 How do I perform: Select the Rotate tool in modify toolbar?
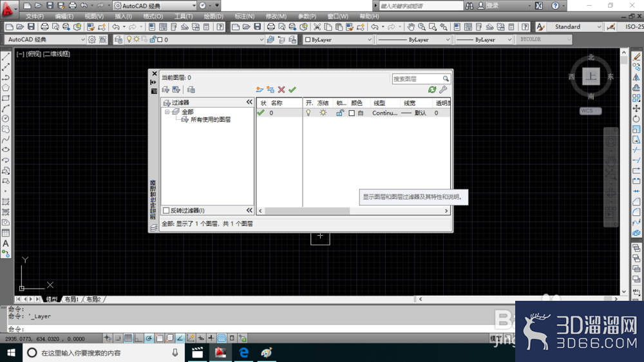tap(636, 119)
